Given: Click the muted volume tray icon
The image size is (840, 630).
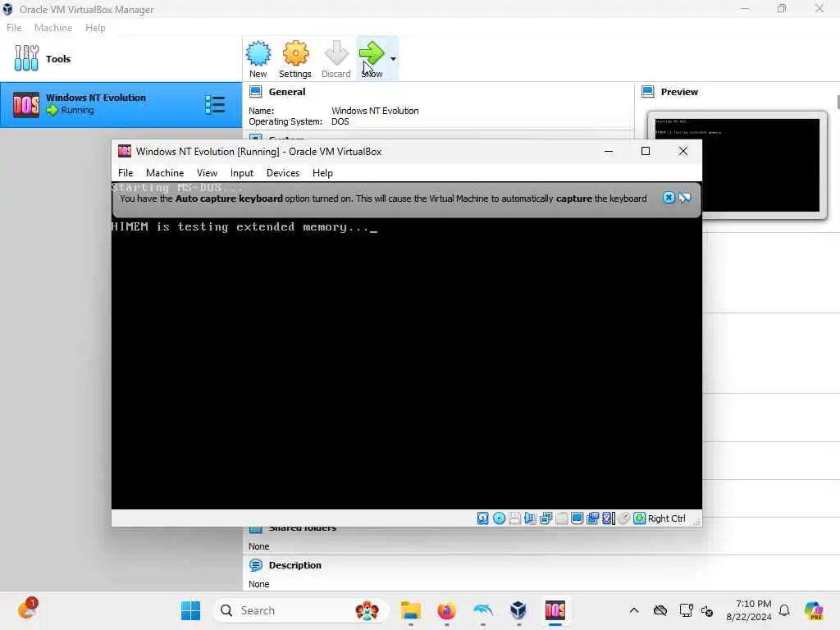Looking at the screenshot, I should 707,611.
